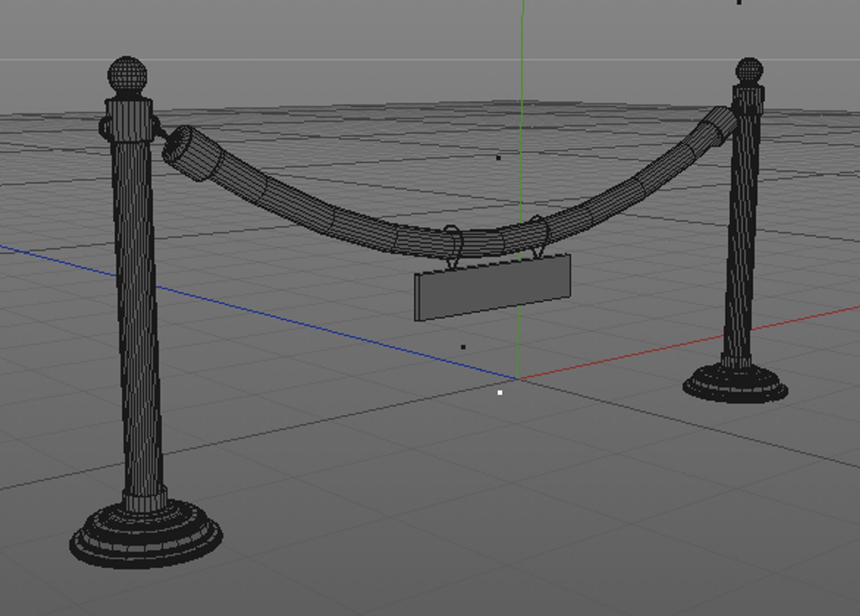Click the black point above the rope
The width and height of the screenshot is (860, 616).
point(498,157)
